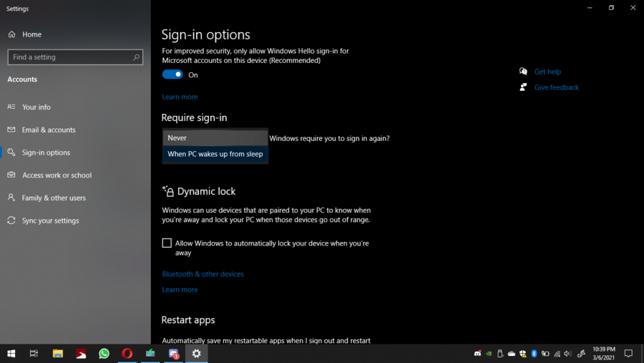Minimize the Settings window
The height and width of the screenshot is (363, 644).
coord(590,8)
